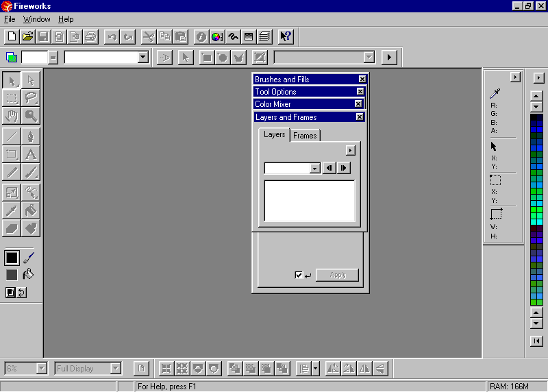Select the Rectangle shape tool
Viewport: 548px width, 392px height.
12,154
